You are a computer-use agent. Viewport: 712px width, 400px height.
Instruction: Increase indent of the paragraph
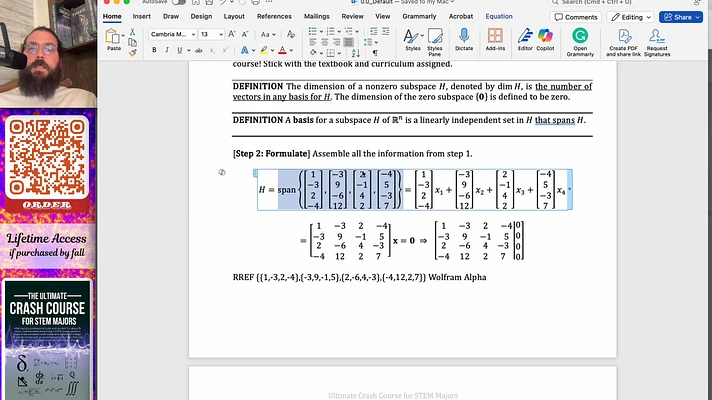point(386,31)
